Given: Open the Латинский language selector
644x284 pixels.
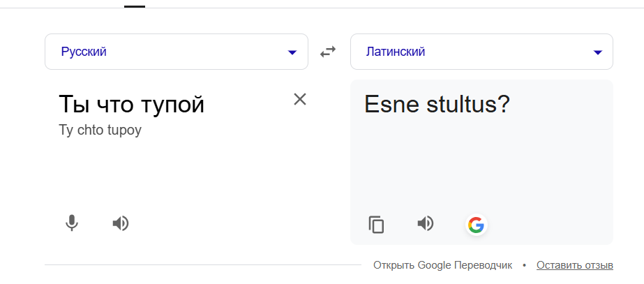Looking at the screenshot, I should 395,52.
